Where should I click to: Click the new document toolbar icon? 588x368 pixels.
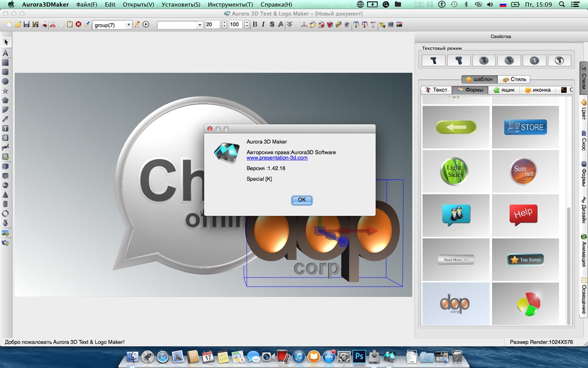[9, 24]
